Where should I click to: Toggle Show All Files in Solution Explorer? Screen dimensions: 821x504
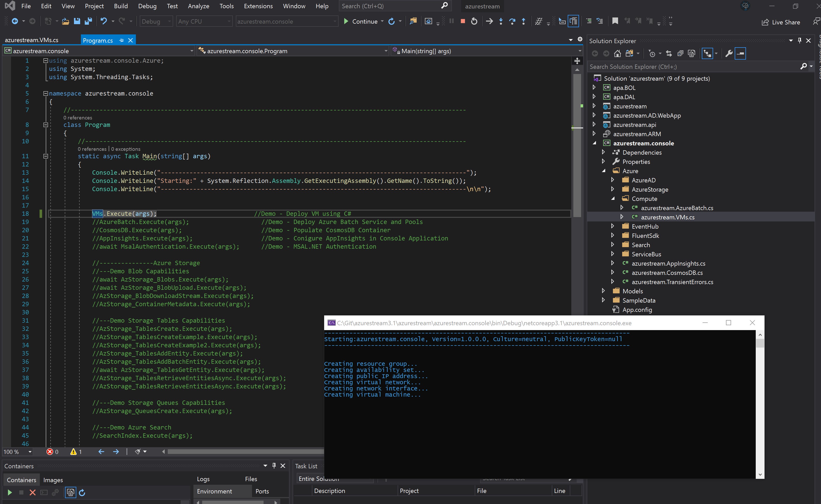(692, 53)
